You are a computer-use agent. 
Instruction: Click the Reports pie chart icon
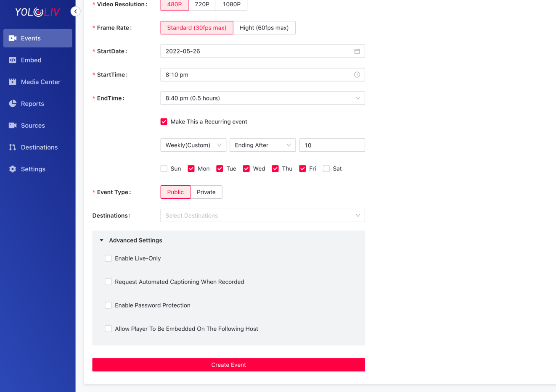point(13,104)
